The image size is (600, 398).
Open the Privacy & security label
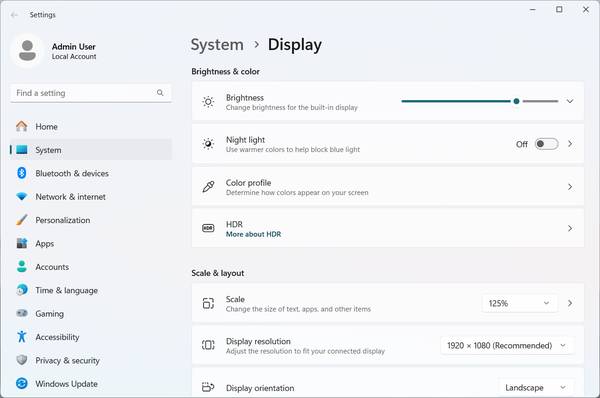pos(67,360)
